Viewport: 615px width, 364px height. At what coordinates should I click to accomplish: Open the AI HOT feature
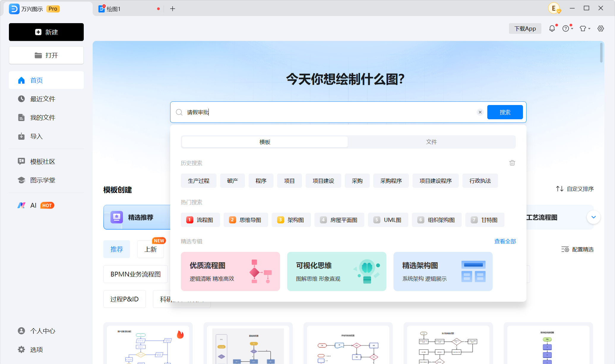click(46, 205)
